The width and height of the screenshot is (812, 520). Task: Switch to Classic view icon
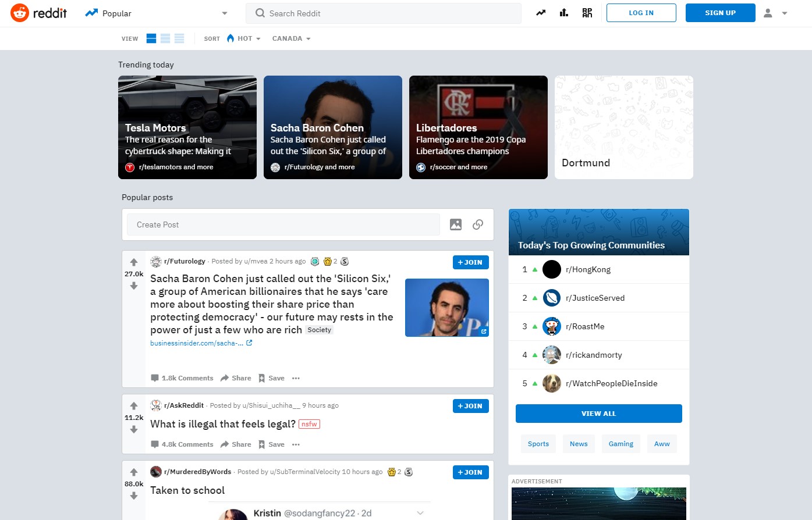pyautogui.click(x=165, y=38)
